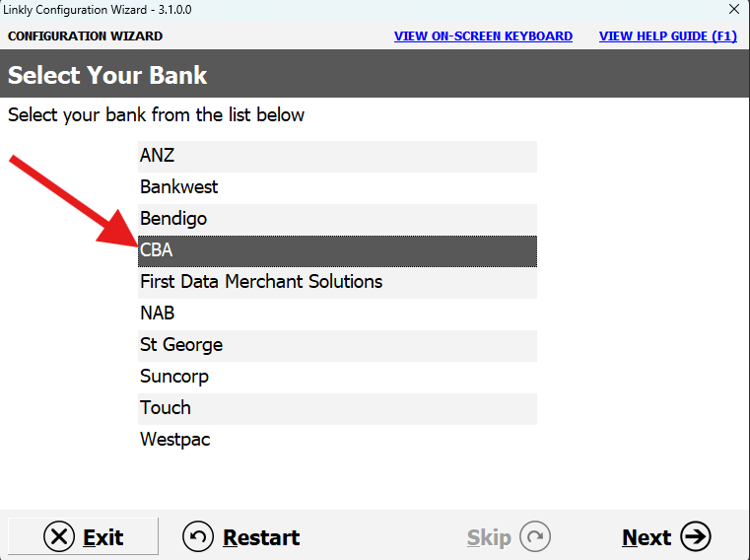
Task: Select ANZ from the bank list
Action: click(337, 156)
